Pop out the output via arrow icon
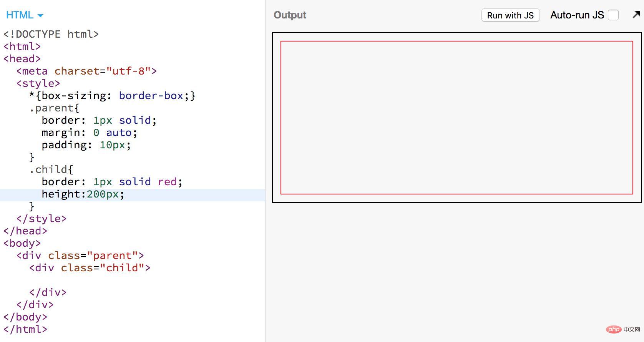The image size is (644, 342). [636, 15]
